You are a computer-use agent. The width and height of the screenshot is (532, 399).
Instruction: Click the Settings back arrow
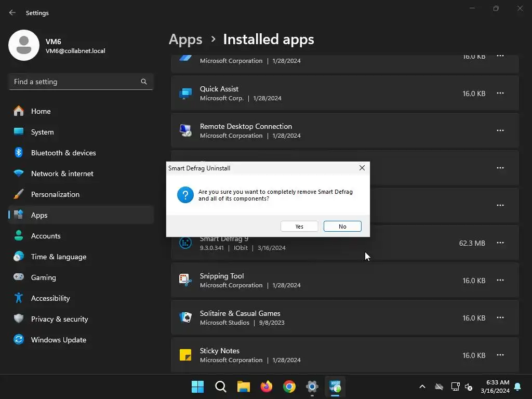12,12
